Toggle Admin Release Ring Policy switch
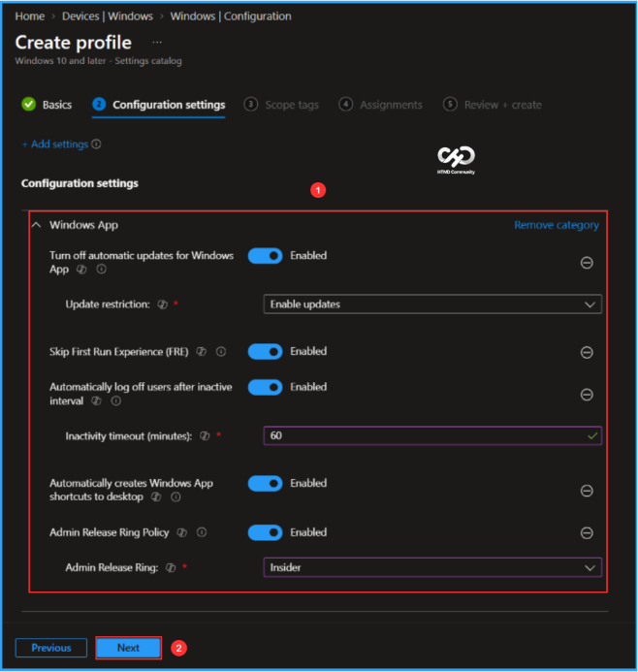Viewport: 638px width, 672px height. tap(266, 532)
